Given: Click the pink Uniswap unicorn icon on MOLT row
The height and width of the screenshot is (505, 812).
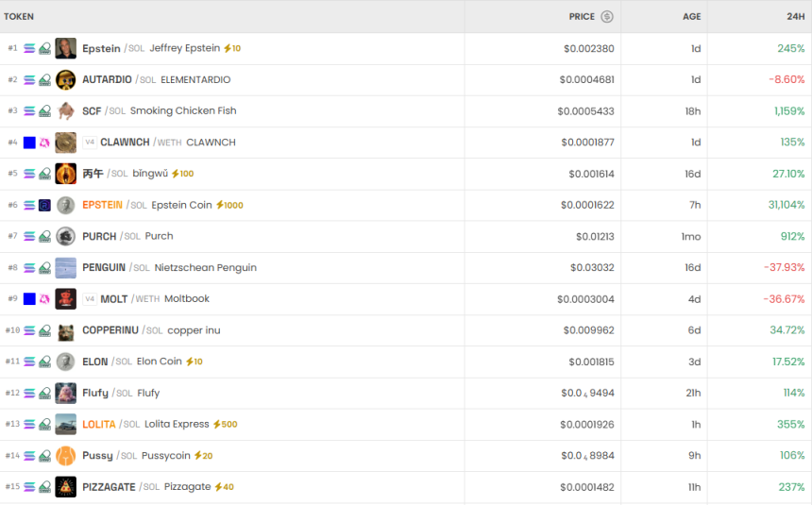Looking at the screenshot, I should click(x=44, y=299).
